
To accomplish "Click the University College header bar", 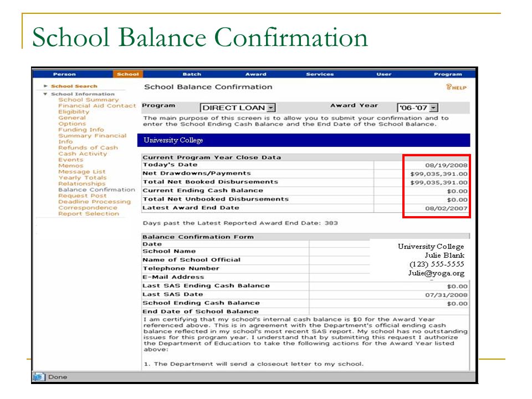I will (304, 140).
